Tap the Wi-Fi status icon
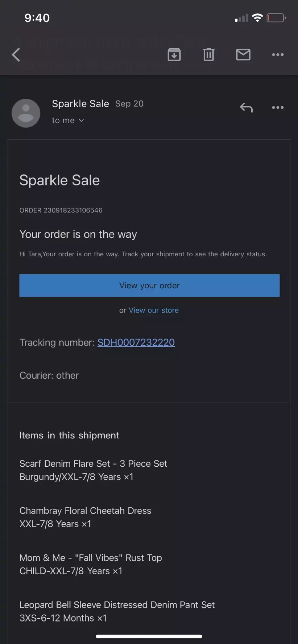The image size is (298, 644). (257, 18)
